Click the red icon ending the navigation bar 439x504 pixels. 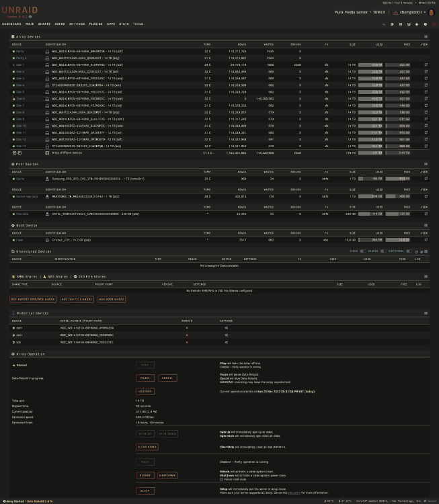point(434,24)
